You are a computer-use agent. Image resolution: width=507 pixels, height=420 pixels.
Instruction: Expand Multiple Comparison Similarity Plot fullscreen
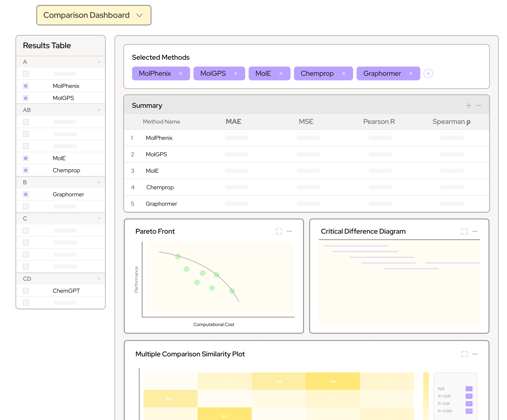point(464,354)
